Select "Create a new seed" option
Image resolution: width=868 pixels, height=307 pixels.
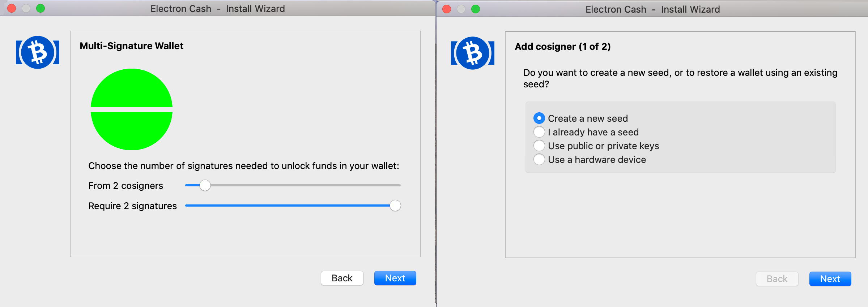coord(539,118)
